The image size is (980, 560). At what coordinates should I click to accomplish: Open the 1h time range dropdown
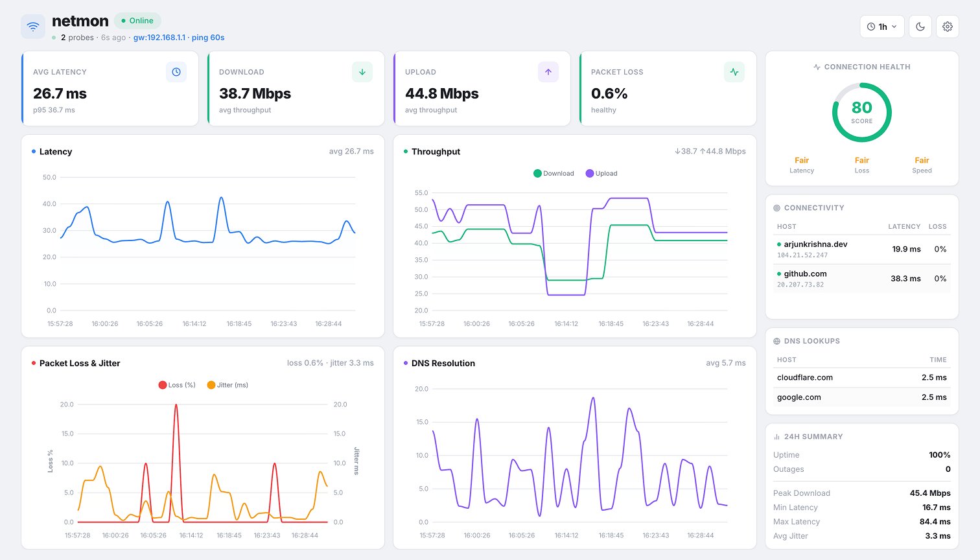pos(881,27)
